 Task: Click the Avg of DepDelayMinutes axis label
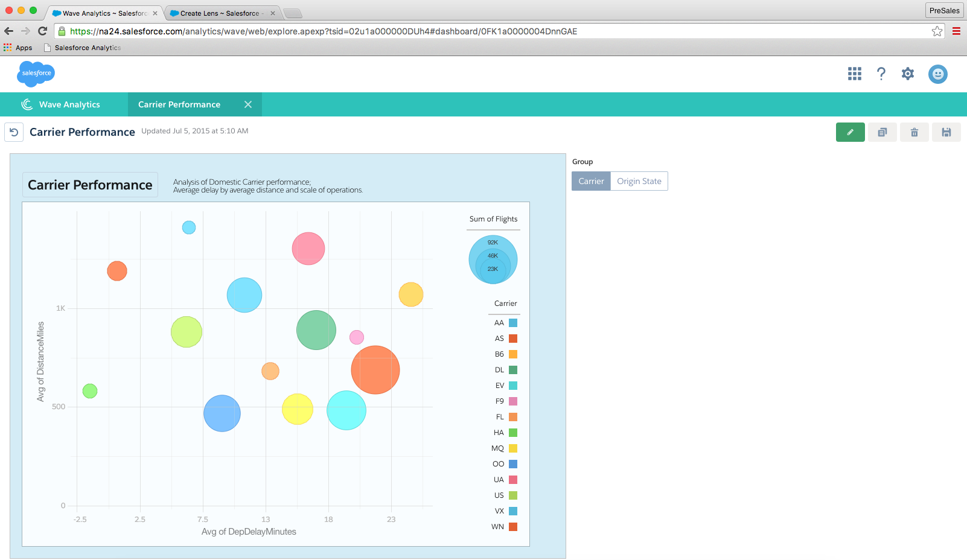249,532
